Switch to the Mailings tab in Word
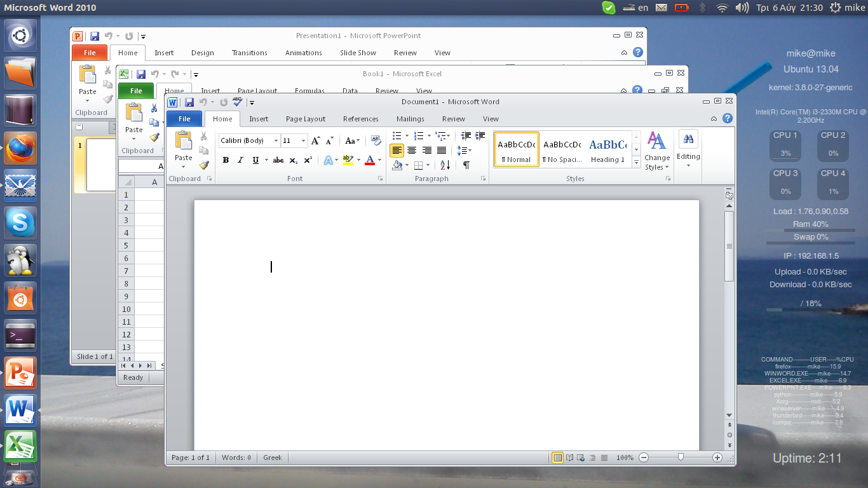The height and width of the screenshot is (488, 868). point(410,119)
